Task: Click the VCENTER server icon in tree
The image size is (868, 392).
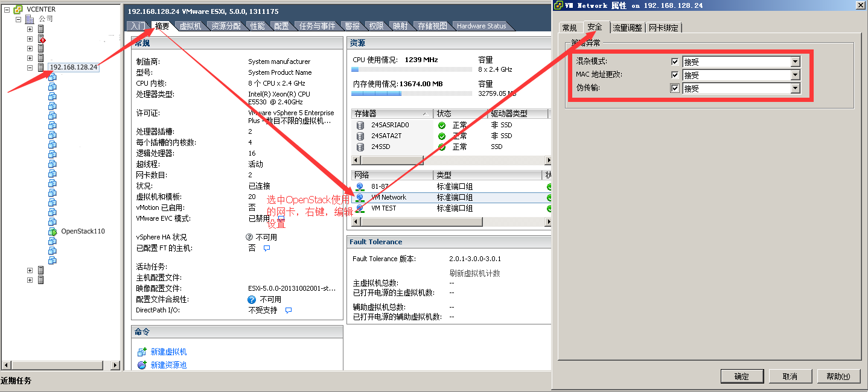Action: [18, 10]
